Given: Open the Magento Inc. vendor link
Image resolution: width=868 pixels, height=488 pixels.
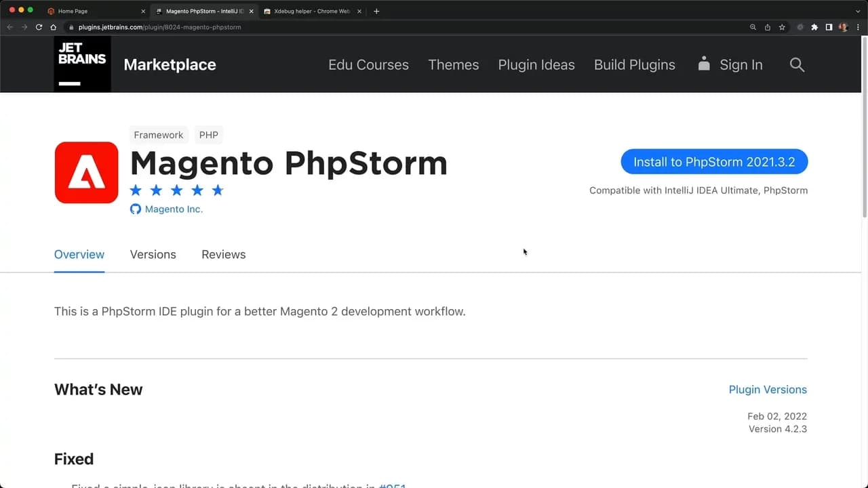Looking at the screenshot, I should [174, 209].
